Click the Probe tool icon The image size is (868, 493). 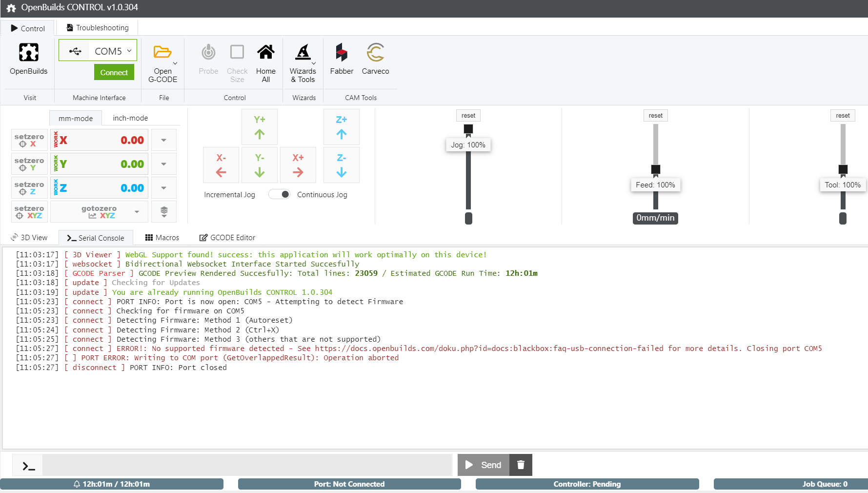[x=208, y=52]
